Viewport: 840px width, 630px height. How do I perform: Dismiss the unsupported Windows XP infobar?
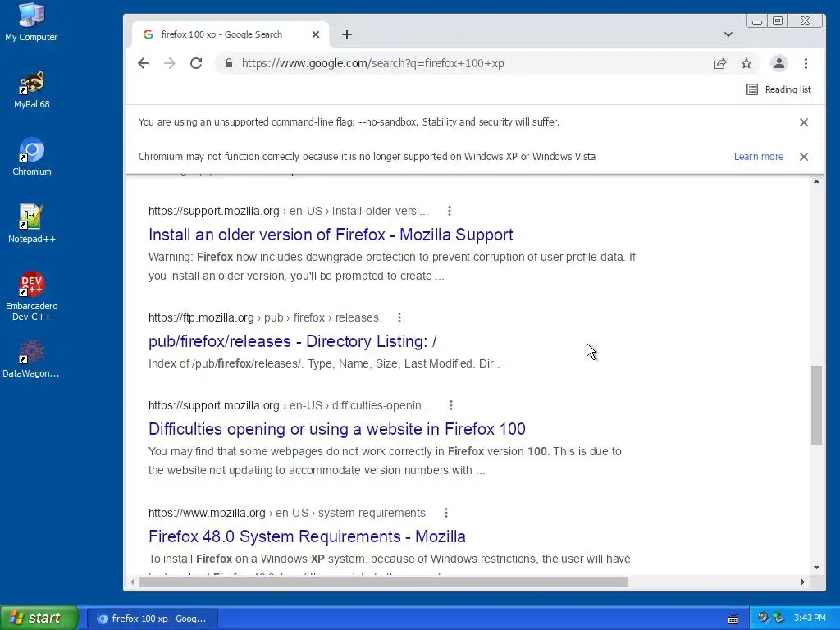coord(804,157)
